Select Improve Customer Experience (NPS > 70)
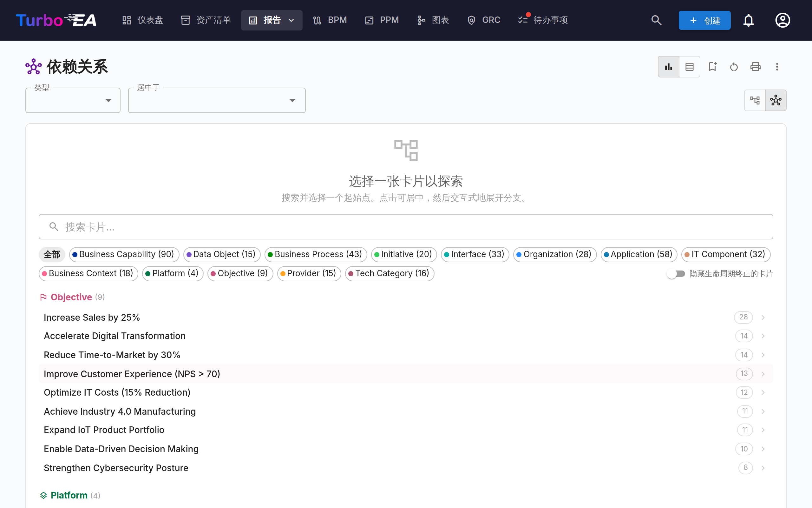Screen dimensions: 812x508 point(406,374)
